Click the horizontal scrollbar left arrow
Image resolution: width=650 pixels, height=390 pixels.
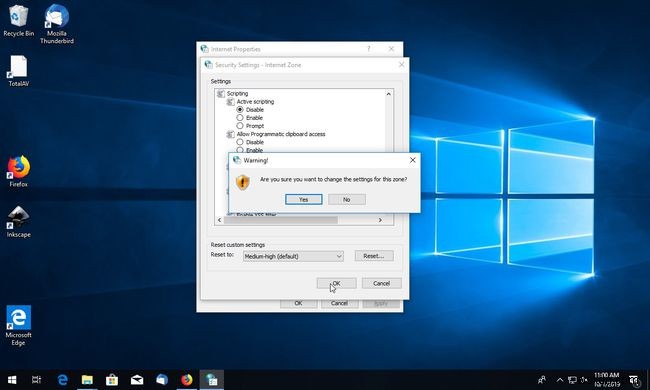219,220
